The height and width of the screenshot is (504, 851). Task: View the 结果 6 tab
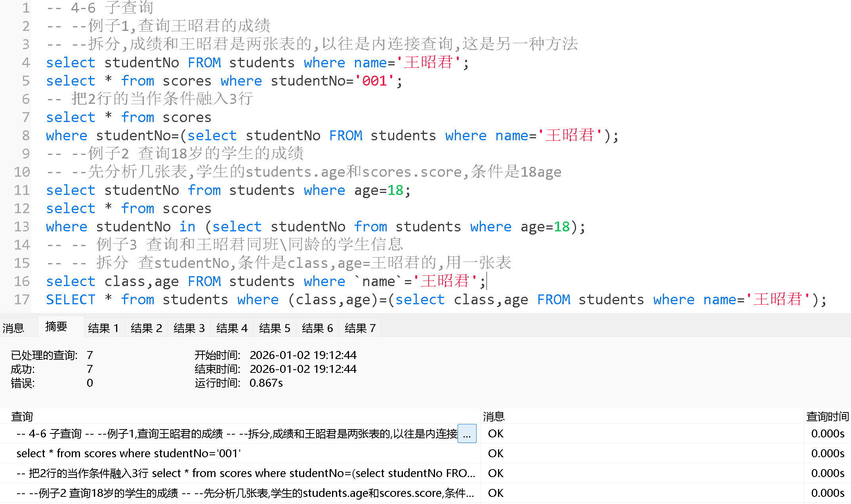click(317, 328)
